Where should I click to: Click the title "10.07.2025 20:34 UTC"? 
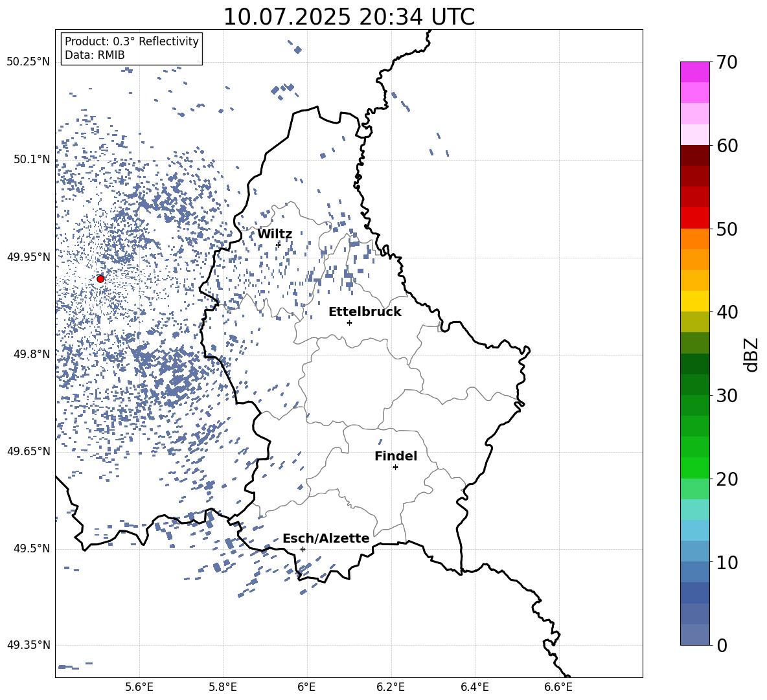pyautogui.click(x=349, y=17)
